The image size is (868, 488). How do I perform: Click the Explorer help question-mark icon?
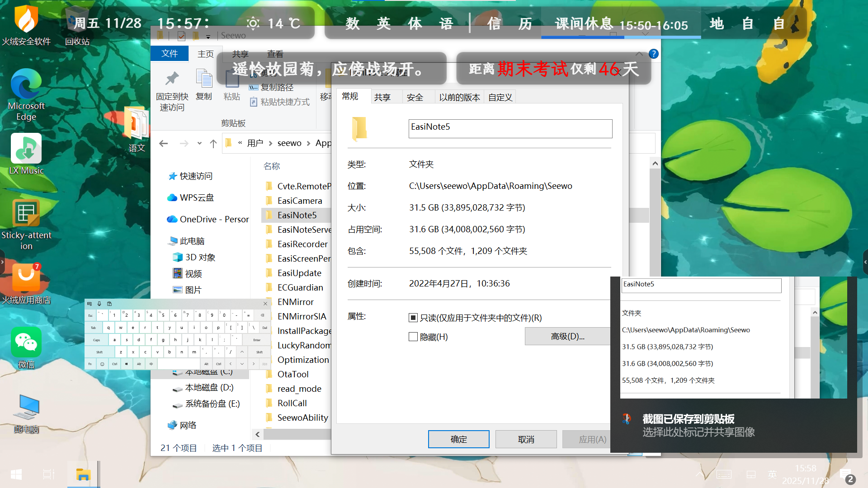(653, 54)
